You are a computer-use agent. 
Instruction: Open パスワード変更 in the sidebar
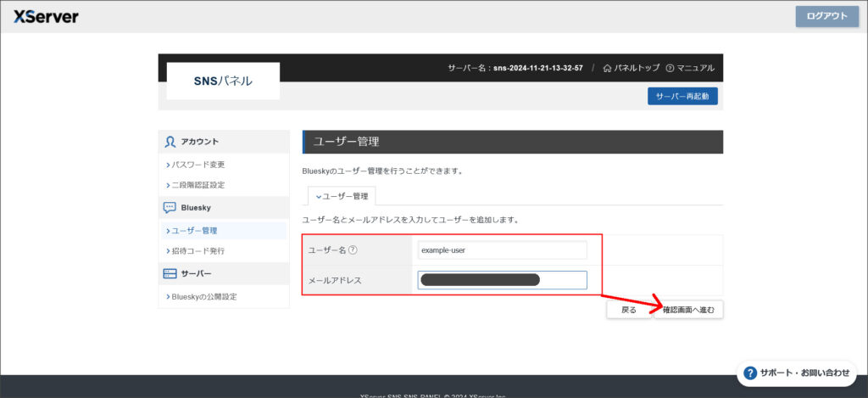pos(198,164)
